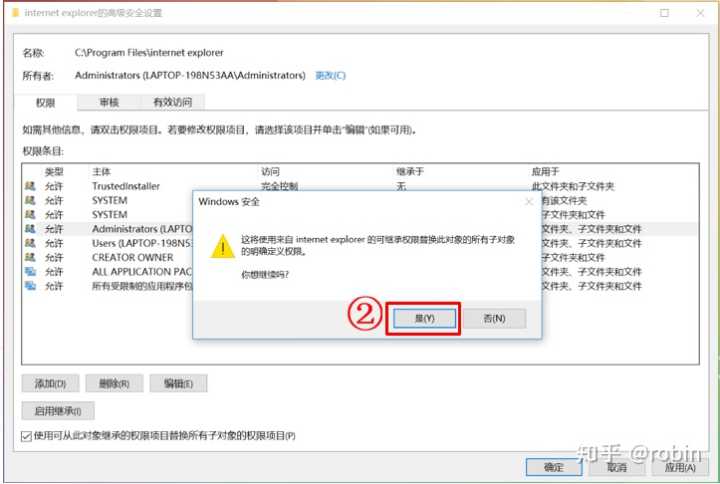This screenshot has width=720, height=484.
Task: Click the TrustedInstaller user icon
Action: coord(30,186)
